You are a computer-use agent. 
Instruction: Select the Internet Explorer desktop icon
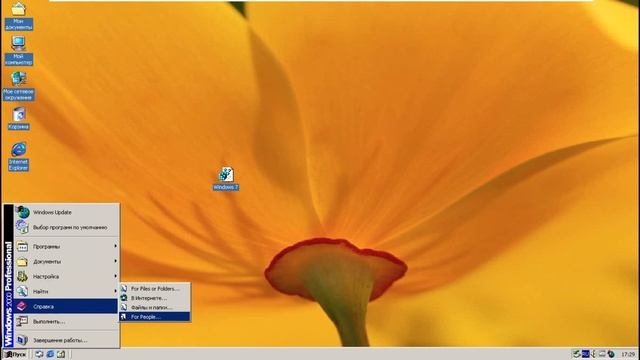[x=18, y=156]
